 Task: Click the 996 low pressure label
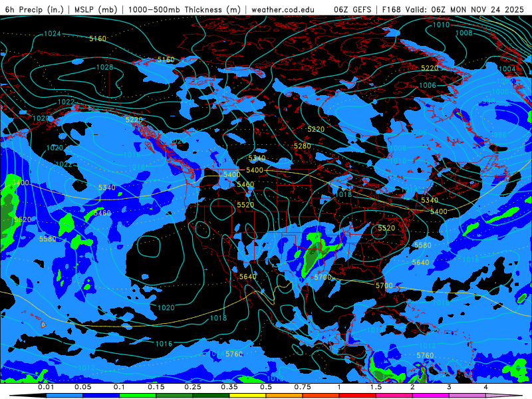point(500,135)
